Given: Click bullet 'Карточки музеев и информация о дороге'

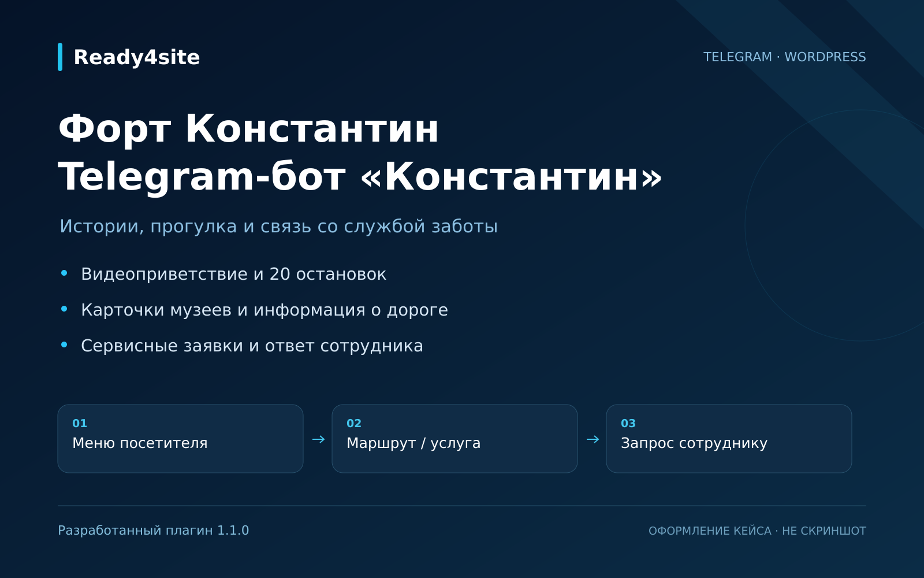Looking at the screenshot, I should point(264,310).
